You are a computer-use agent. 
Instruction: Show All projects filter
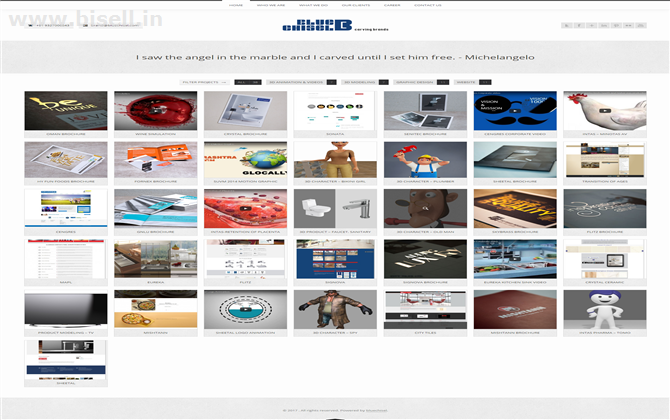pyautogui.click(x=248, y=82)
